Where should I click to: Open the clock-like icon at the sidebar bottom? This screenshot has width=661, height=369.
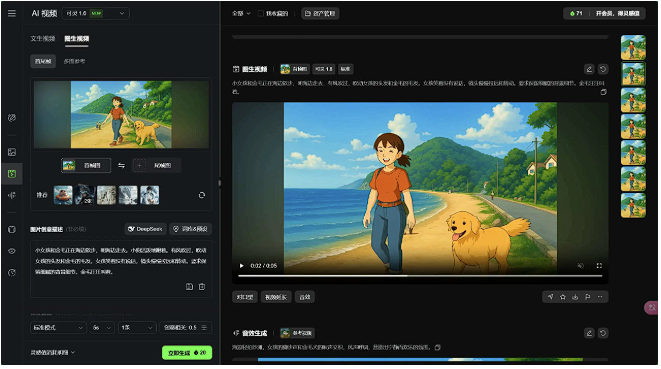point(12,273)
